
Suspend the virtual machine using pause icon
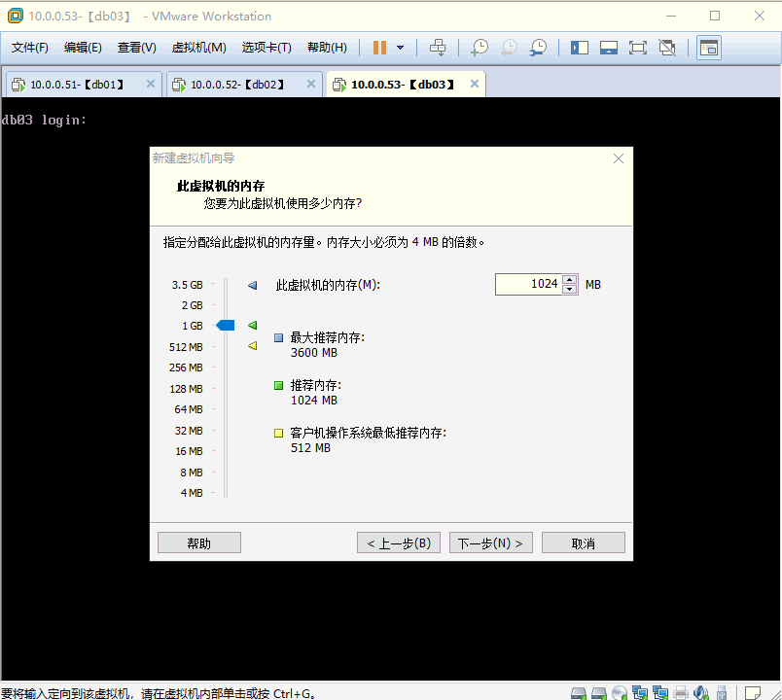point(377,47)
